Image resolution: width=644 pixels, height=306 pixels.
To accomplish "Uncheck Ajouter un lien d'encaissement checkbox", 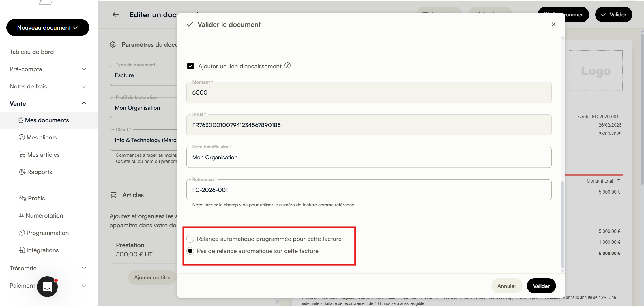I will [190, 66].
